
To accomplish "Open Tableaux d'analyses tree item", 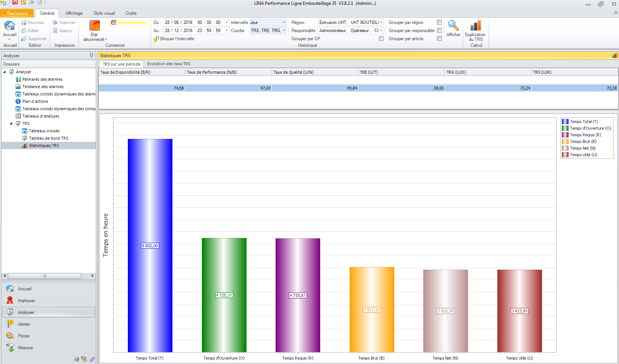I will (41, 116).
